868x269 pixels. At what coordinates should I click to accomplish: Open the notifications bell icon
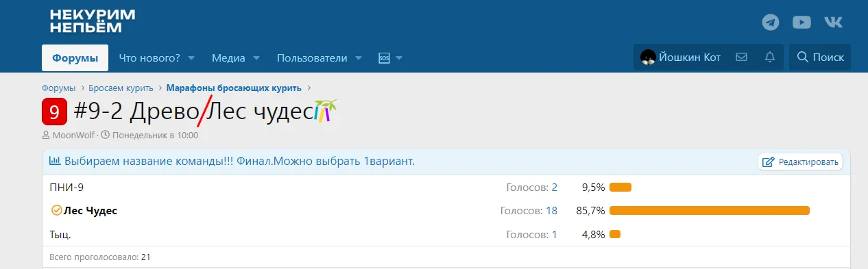coord(770,57)
